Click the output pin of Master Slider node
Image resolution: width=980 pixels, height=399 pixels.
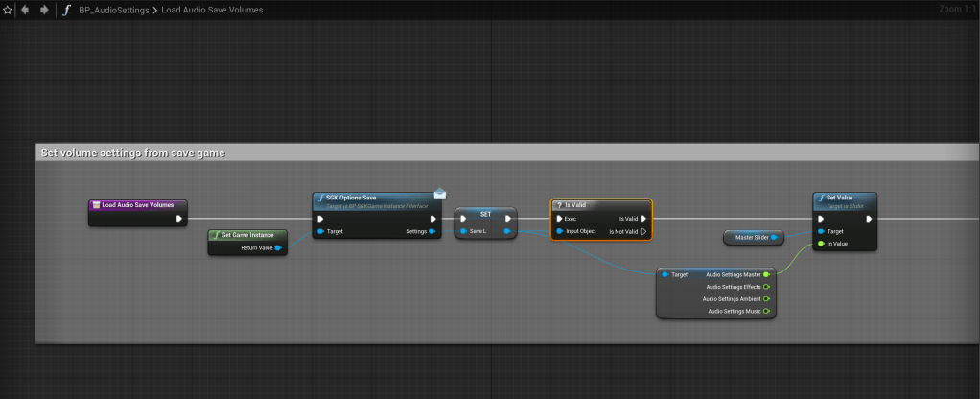point(775,237)
